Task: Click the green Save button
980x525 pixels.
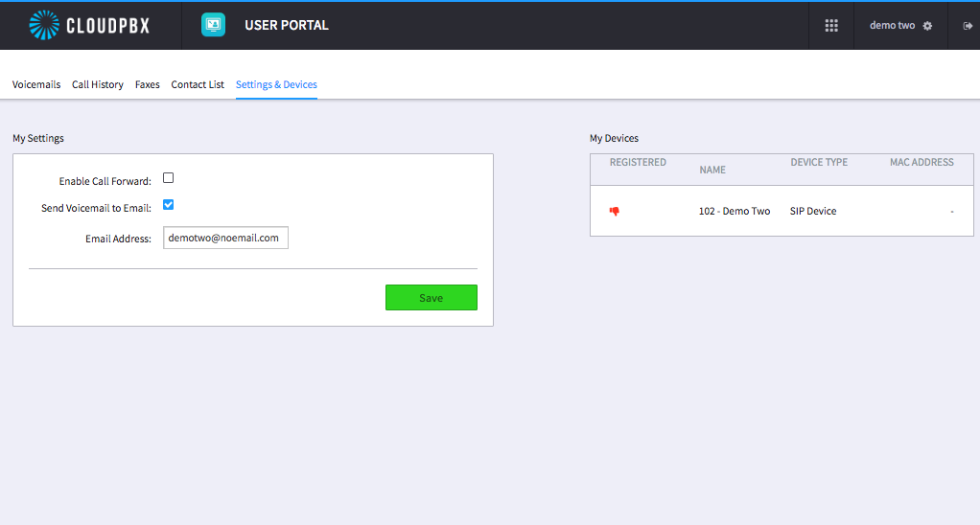Action: [x=432, y=298]
